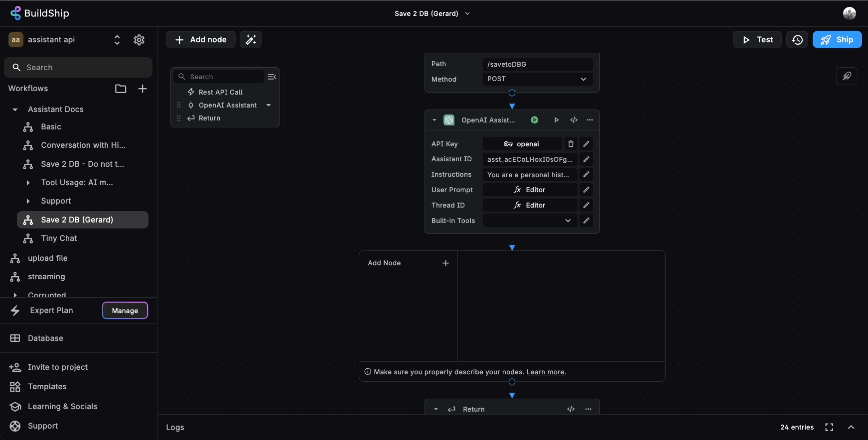Click the AI magic wand icon

[251, 40]
